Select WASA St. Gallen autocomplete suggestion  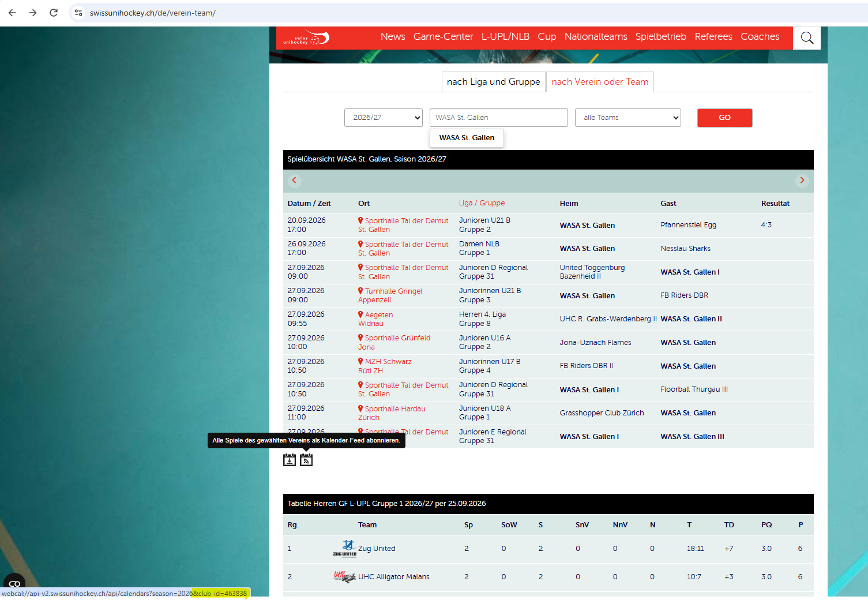tap(467, 138)
